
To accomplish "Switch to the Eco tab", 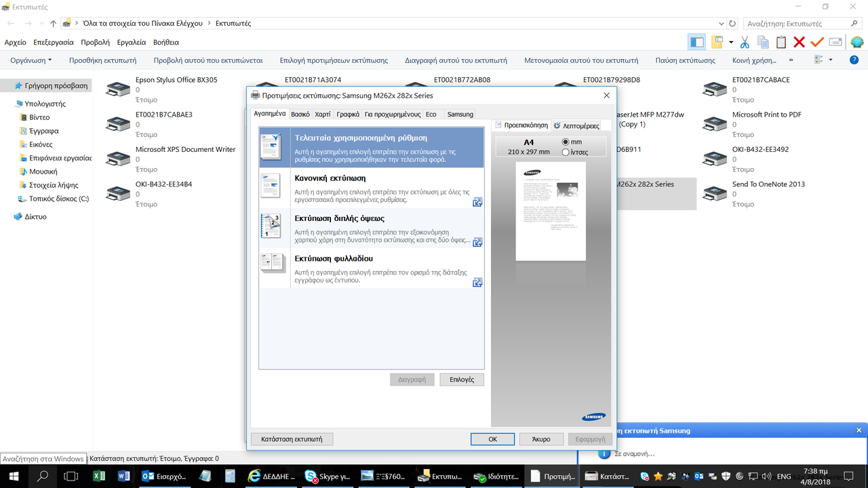I will coord(431,114).
